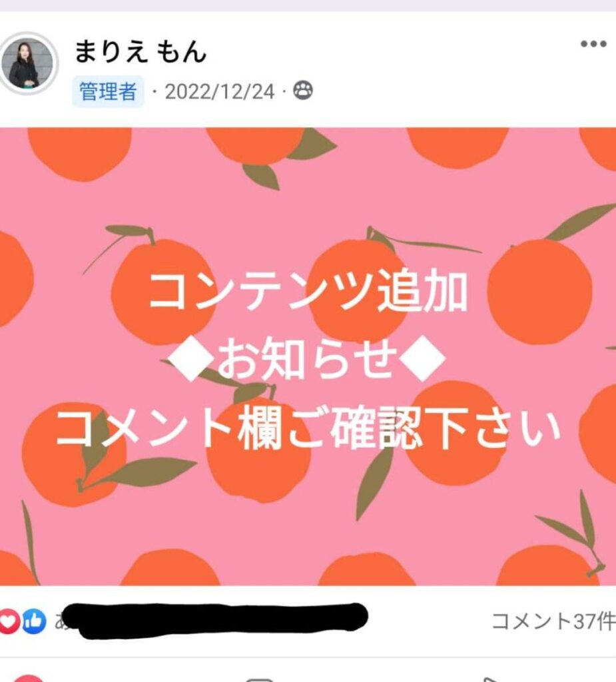
Task: Open the three-dot post options menu
Action: pos(593,44)
